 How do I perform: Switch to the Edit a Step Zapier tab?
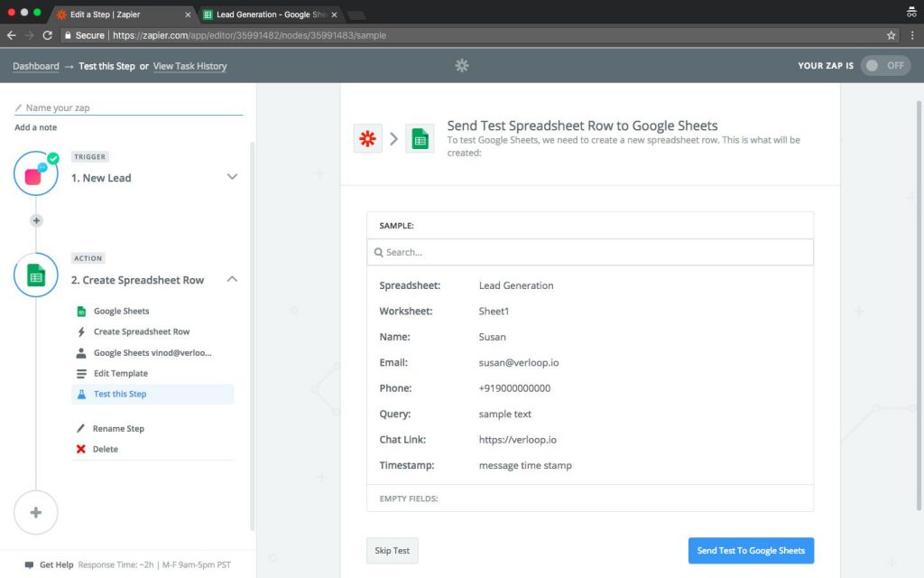[121, 14]
